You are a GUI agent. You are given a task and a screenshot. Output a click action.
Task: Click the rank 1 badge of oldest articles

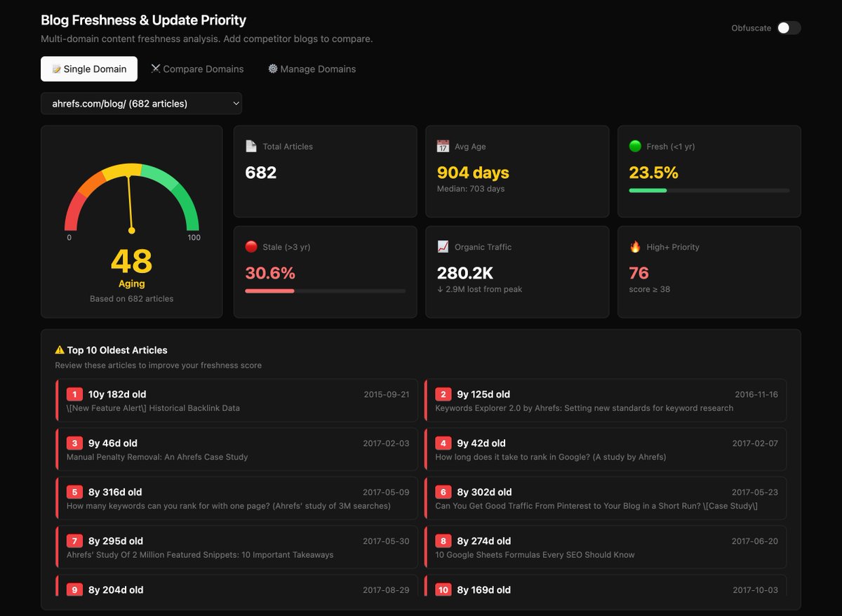tap(74, 394)
